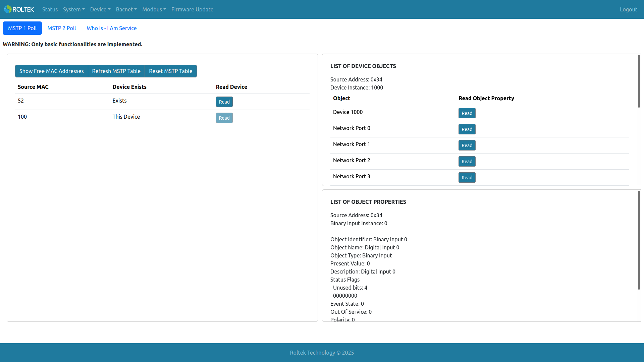The height and width of the screenshot is (362, 644).
Task: Click the basic functionalities warning text
Action: (72, 44)
